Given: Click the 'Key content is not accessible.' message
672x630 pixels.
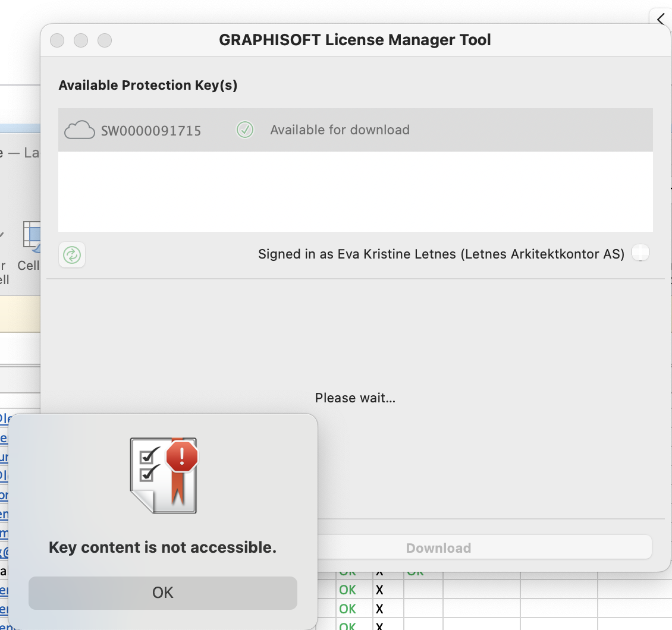Looking at the screenshot, I should [162, 547].
